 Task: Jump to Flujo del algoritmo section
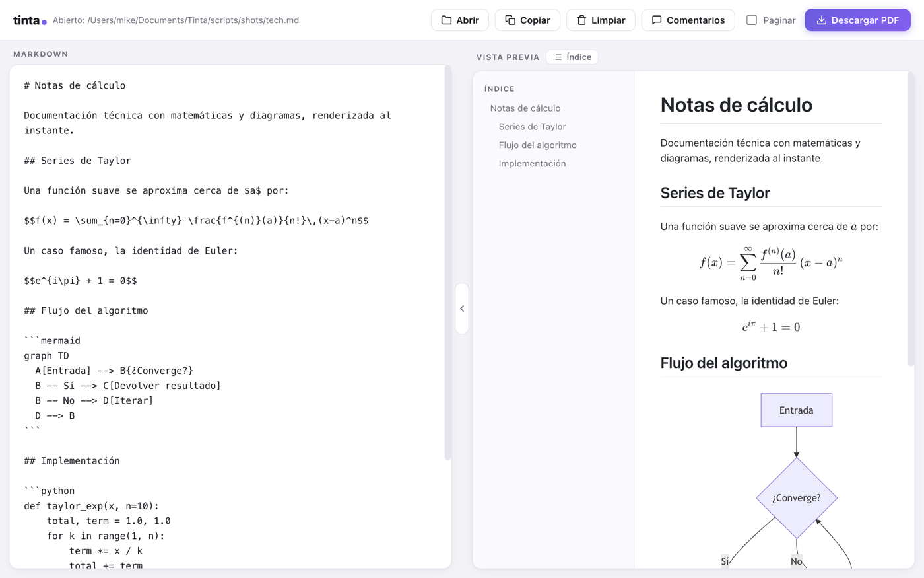click(537, 145)
